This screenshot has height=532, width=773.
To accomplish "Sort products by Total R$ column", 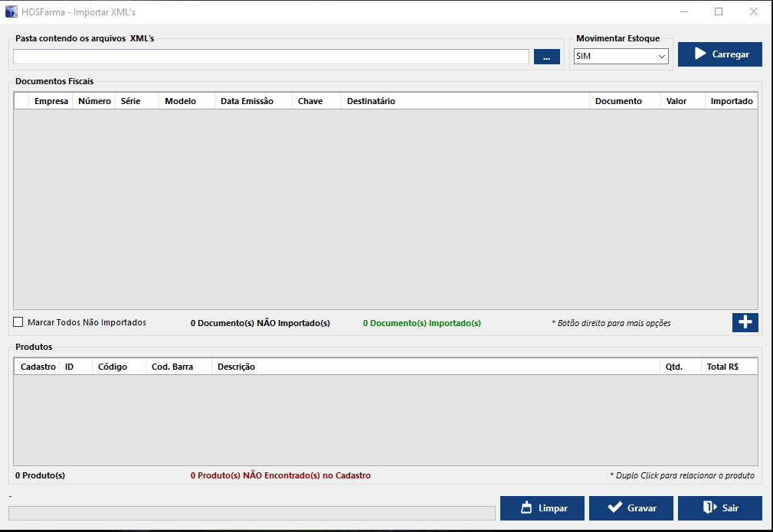I will (722, 367).
